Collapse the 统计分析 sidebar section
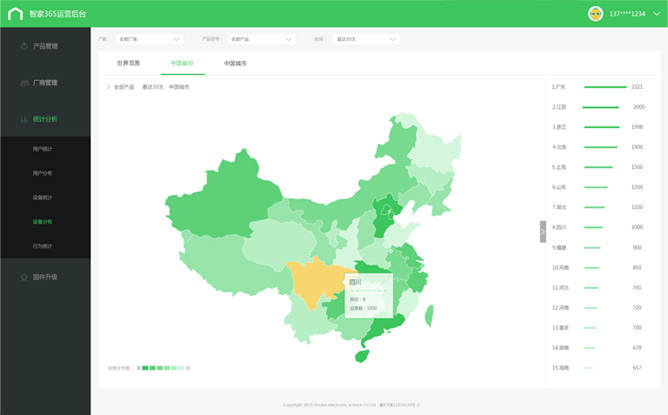 pos(45,119)
